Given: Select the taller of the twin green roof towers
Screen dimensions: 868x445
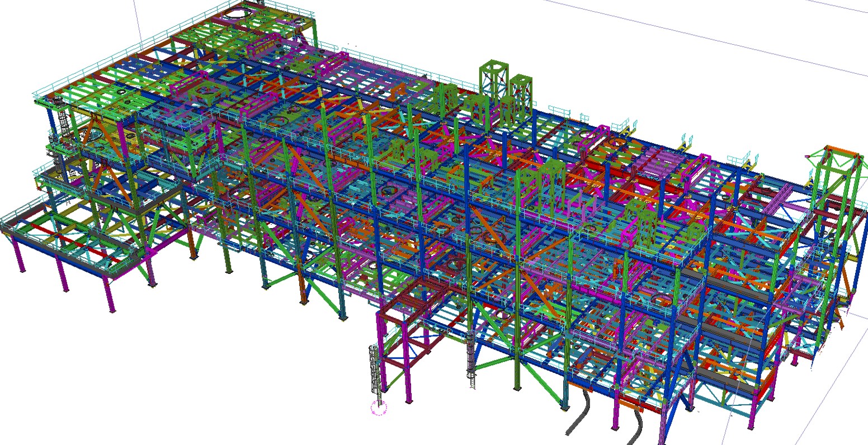Looking at the screenshot, I should click(x=494, y=80).
